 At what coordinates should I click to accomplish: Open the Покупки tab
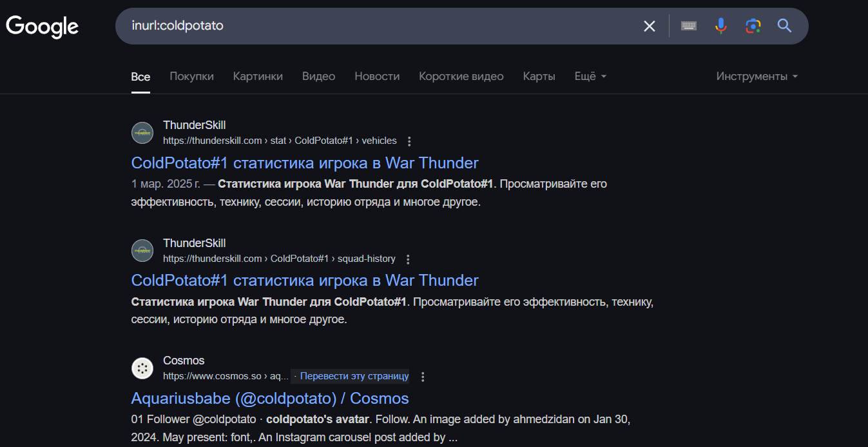pos(191,76)
